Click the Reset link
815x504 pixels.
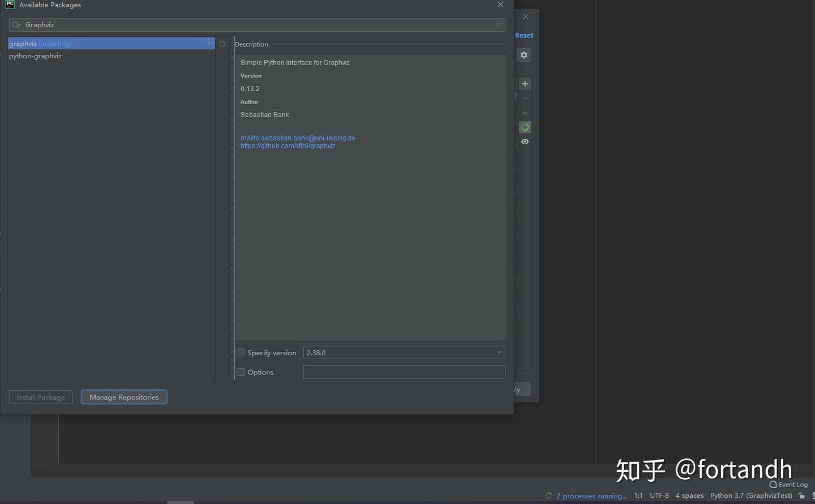[523, 35]
